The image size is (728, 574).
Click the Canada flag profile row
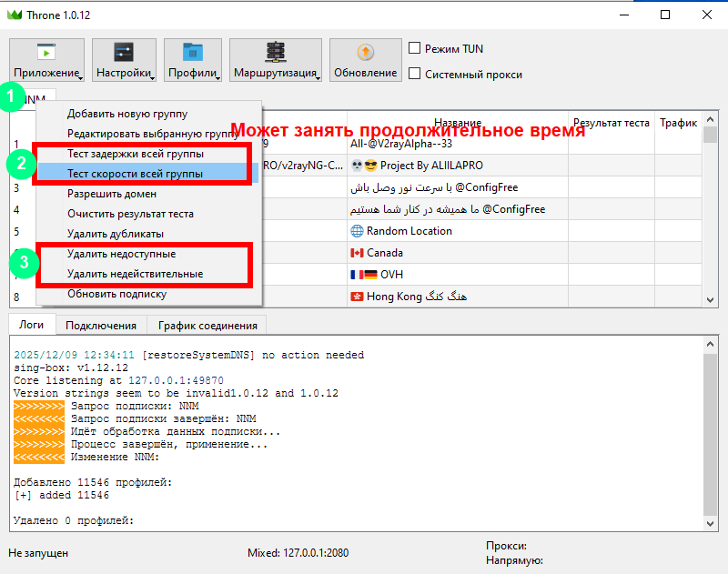click(384, 253)
